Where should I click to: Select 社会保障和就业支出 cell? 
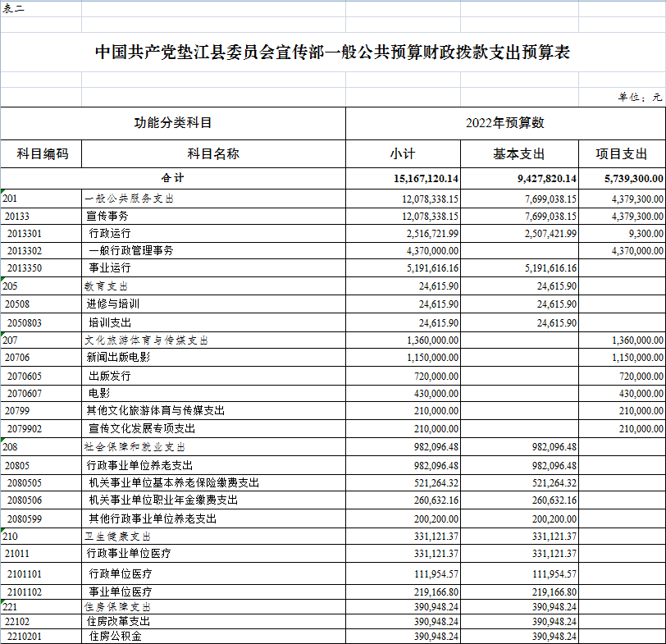tap(213, 447)
